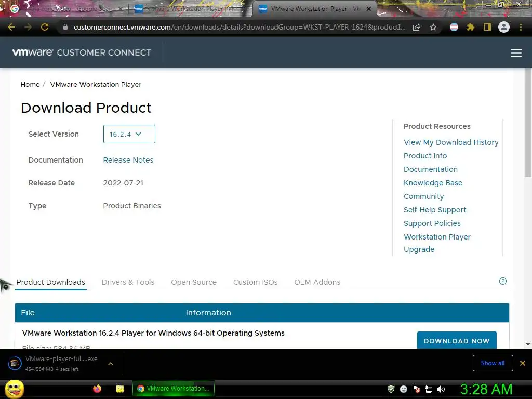Click the network tray icon
This screenshot has width=532, height=399.
pyautogui.click(x=429, y=389)
